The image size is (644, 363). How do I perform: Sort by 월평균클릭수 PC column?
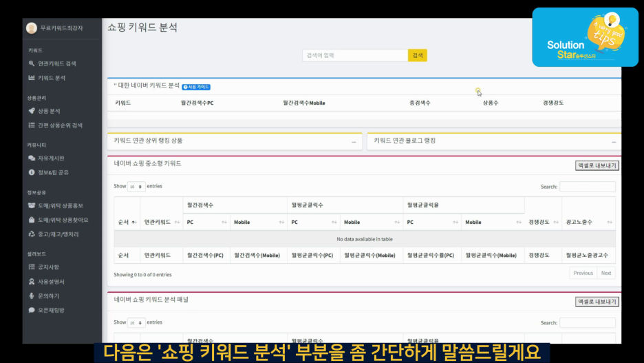pos(314,222)
